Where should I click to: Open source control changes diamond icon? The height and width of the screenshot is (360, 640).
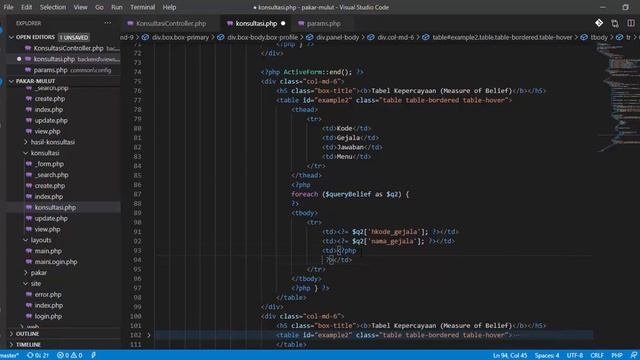(599, 23)
